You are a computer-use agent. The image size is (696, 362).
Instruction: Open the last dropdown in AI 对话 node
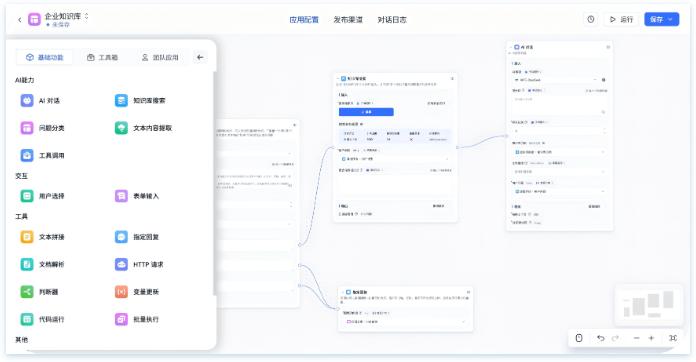click(x=559, y=191)
